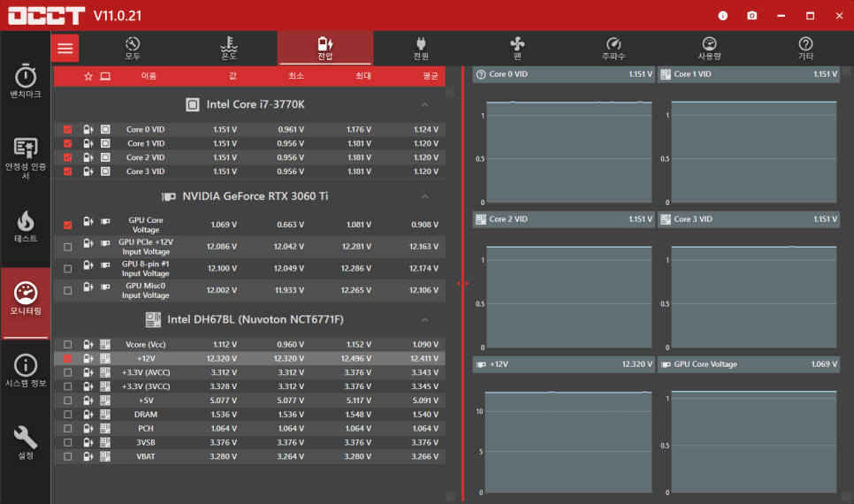Click the +12V graph area
This screenshot has height=504, width=854.
[x=568, y=442]
